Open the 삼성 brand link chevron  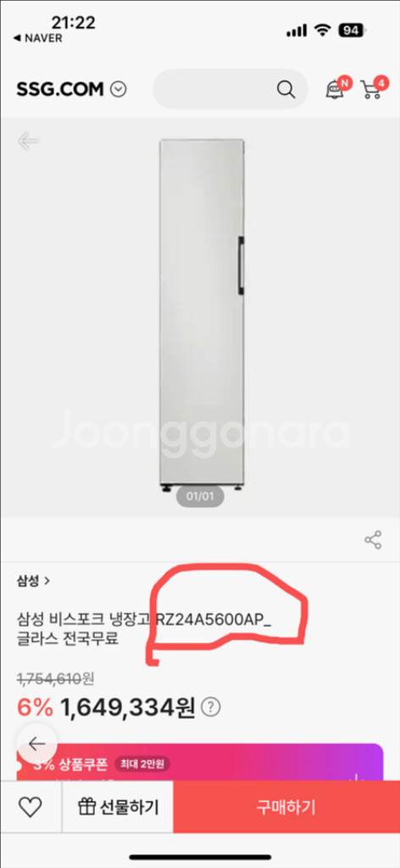point(47,581)
